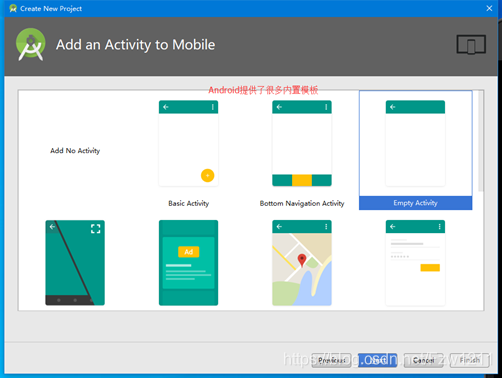502x378 pixels.
Task: Select the Empty Activity template thumbnail
Action: tap(415, 143)
